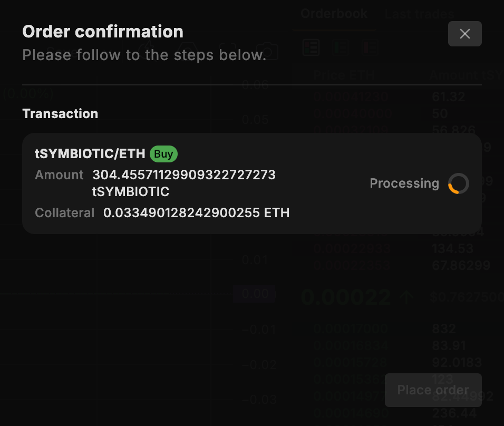Click the dimmed camera screenshot icon

267,51
